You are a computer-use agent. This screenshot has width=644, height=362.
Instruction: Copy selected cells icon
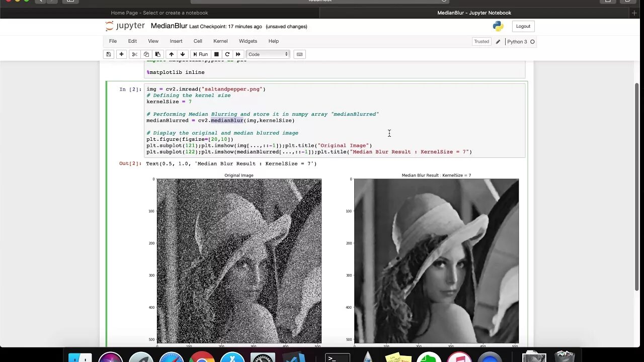[146, 54]
